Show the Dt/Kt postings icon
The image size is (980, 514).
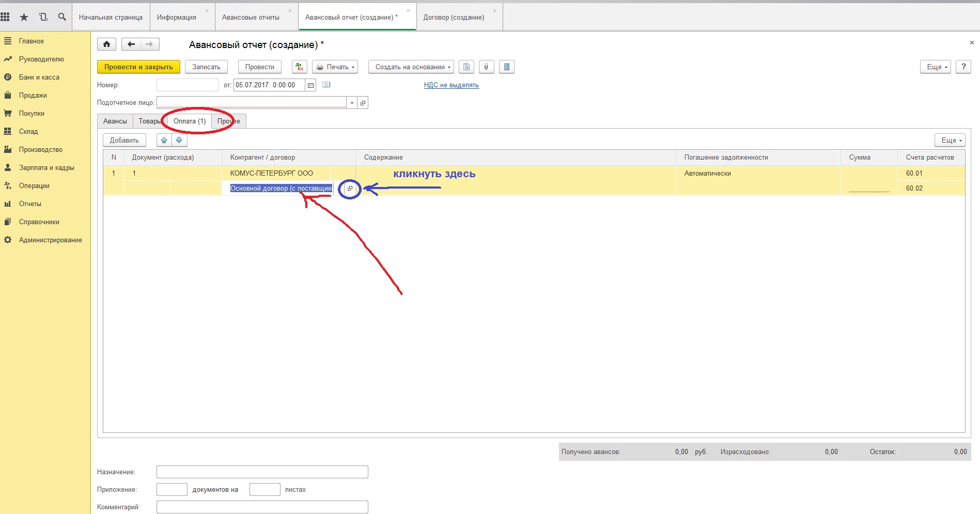pyautogui.click(x=299, y=67)
